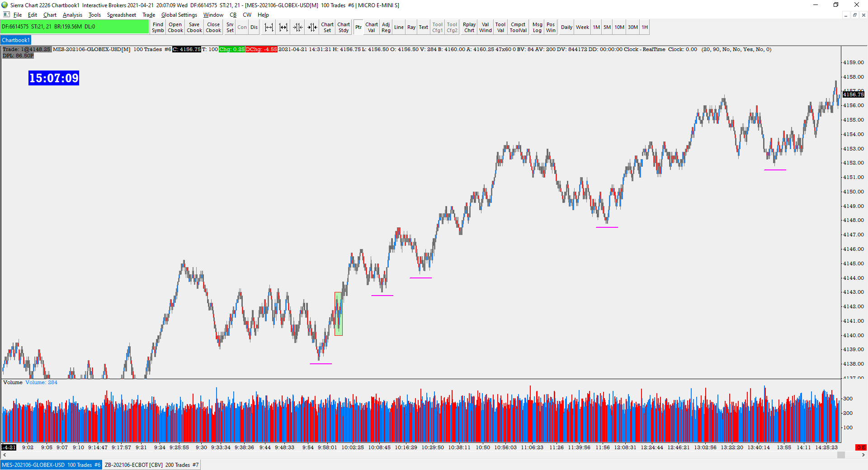The width and height of the screenshot is (868, 470).
Task: Open the Spreadsheet menu
Action: tap(121, 15)
